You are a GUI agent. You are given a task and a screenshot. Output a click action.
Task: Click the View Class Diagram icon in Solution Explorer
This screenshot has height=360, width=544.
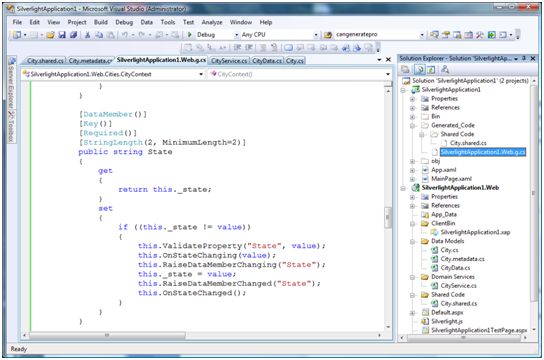[x=445, y=69]
